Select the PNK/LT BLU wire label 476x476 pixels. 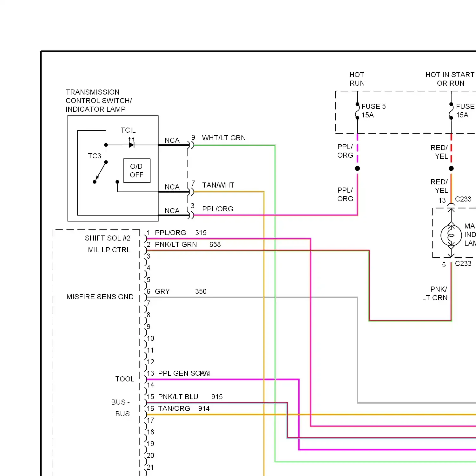(x=178, y=397)
